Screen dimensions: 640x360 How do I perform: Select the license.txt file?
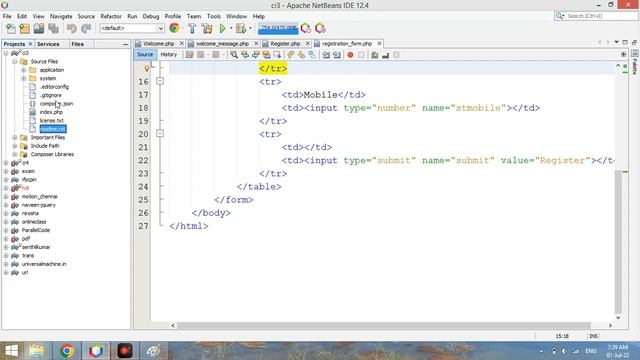(x=51, y=120)
